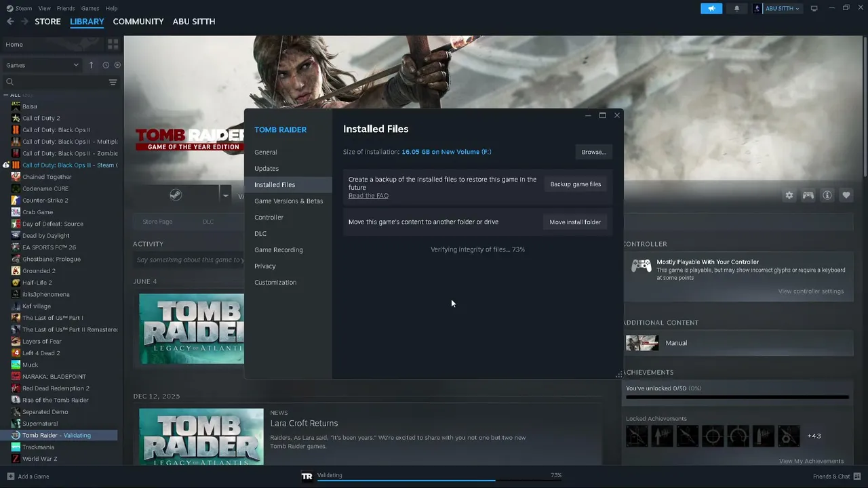The width and height of the screenshot is (868, 488).
Task: Click the Home button in sidebar
Action: click(53, 45)
